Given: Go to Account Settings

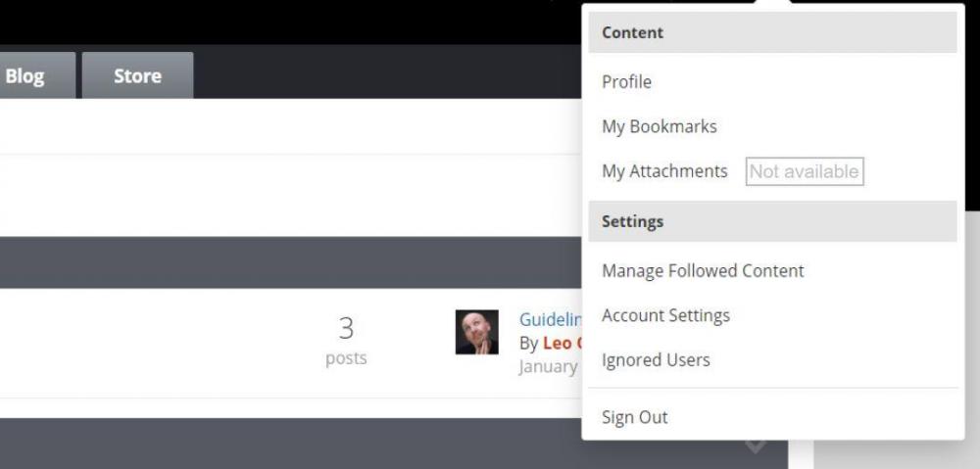Looking at the screenshot, I should coord(665,315).
